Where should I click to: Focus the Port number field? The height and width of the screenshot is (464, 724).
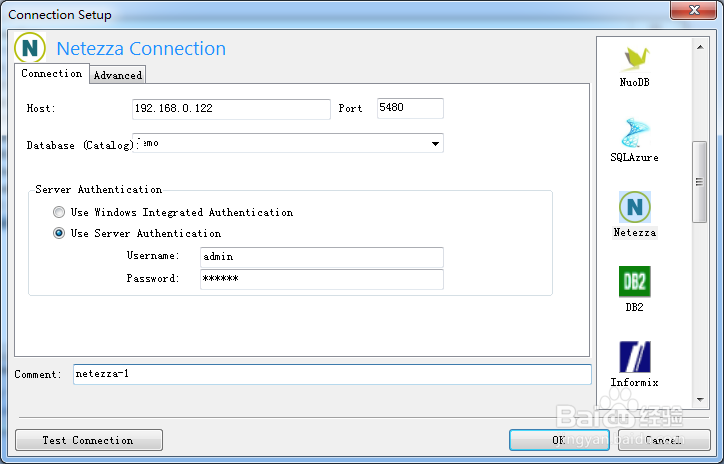point(409,109)
